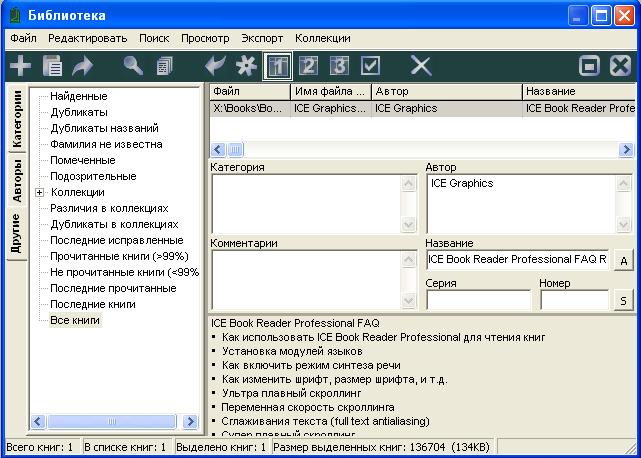Open the Редактировать menu

tap(88, 38)
